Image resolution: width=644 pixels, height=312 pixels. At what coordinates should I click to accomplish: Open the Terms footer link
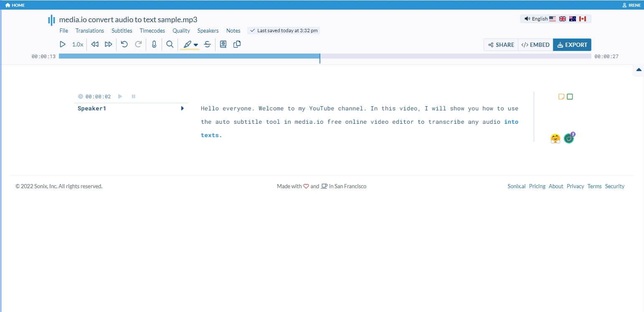[594, 186]
